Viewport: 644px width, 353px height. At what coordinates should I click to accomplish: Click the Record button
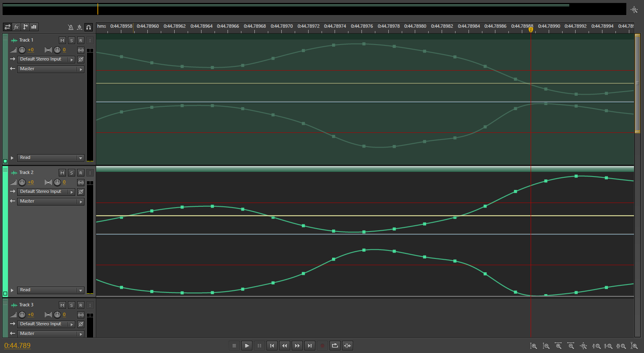[322, 345]
